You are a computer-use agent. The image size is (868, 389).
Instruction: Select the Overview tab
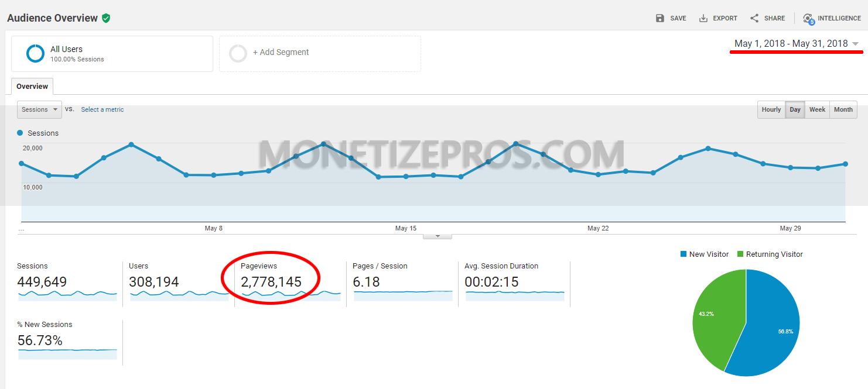click(32, 86)
